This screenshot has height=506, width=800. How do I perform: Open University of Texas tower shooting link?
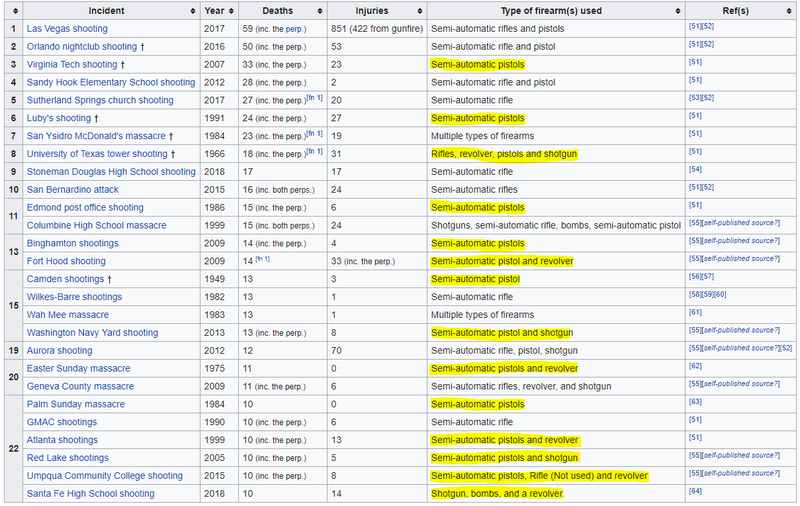pos(97,154)
